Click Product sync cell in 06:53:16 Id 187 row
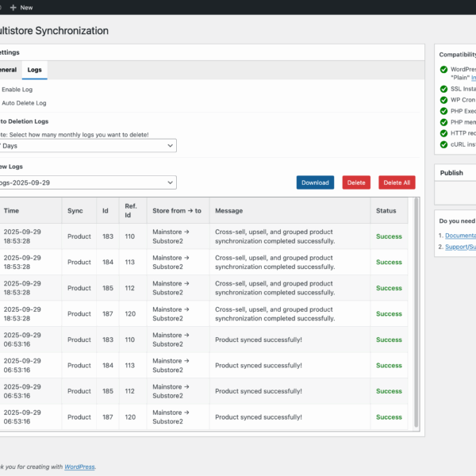 coord(79,417)
